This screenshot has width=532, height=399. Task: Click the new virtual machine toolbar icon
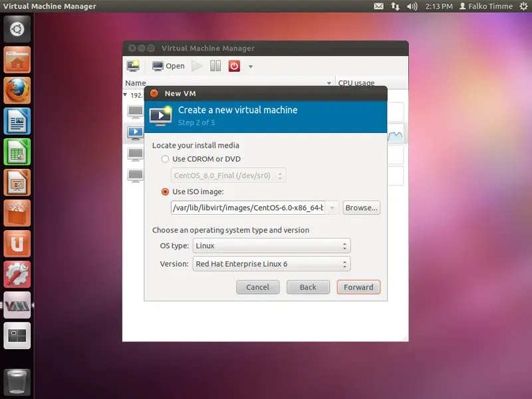[133, 66]
